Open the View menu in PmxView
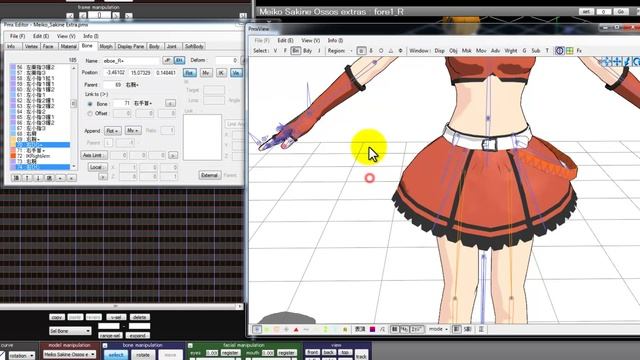Image resolution: width=640 pixels, height=360 pixels. click(310, 40)
